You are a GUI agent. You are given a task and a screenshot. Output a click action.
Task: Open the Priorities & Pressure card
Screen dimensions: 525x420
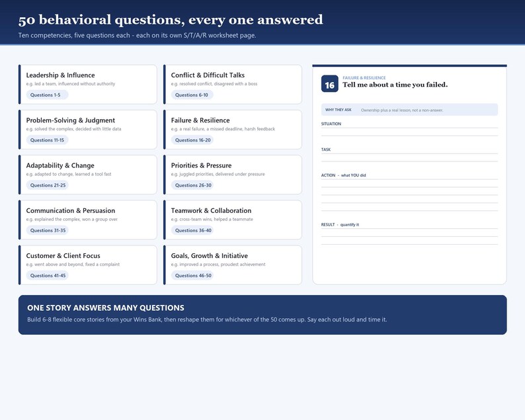click(x=233, y=175)
